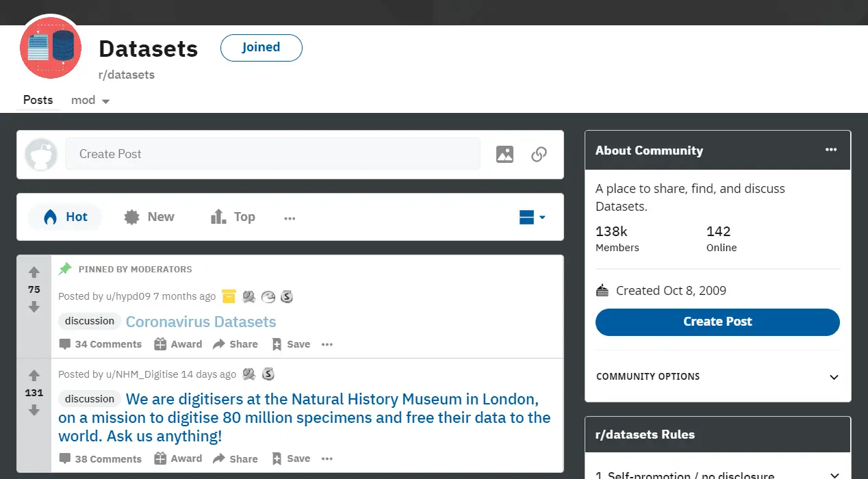Viewport: 868px width, 479px height.
Task: Click the link attachment icon in Create Post
Action: (539, 155)
